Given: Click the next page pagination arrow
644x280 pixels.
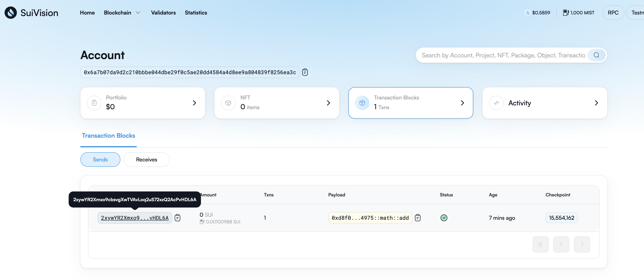Looking at the screenshot, I should 582,244.
